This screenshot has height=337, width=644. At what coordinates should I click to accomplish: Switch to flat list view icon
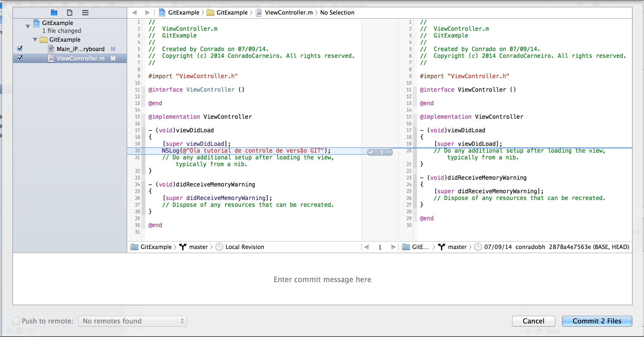tap(85, 13)
